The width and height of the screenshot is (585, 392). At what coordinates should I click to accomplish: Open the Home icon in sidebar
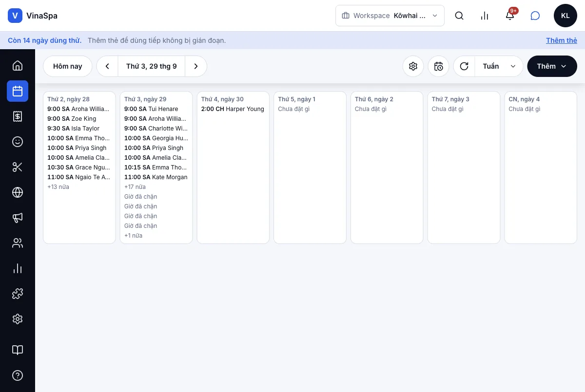click(x=18, y=66)
